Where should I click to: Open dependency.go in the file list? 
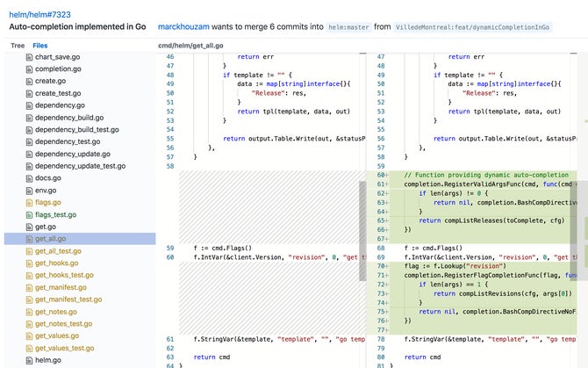coord(60,105)
